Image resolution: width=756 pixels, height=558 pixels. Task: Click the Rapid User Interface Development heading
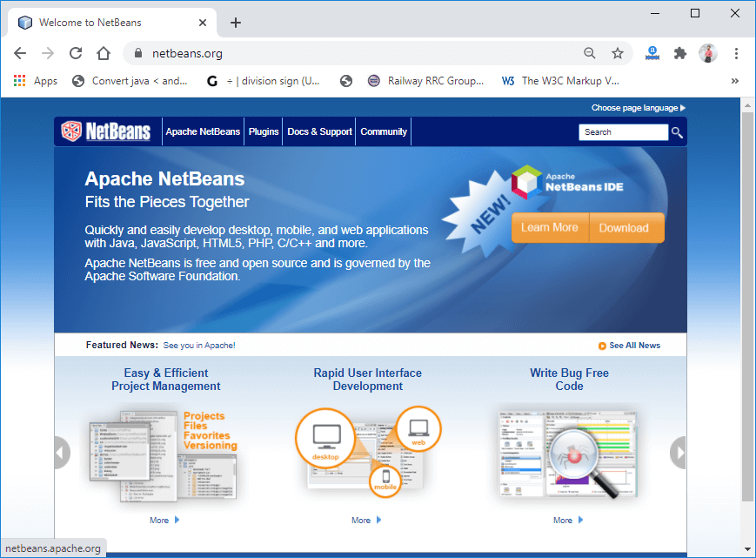coord(368,380)
